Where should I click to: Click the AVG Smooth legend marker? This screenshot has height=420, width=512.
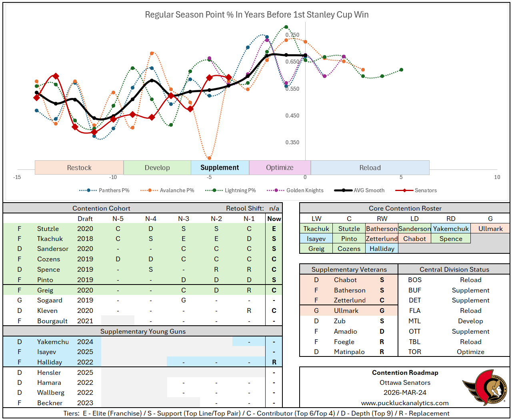point(343,191)
